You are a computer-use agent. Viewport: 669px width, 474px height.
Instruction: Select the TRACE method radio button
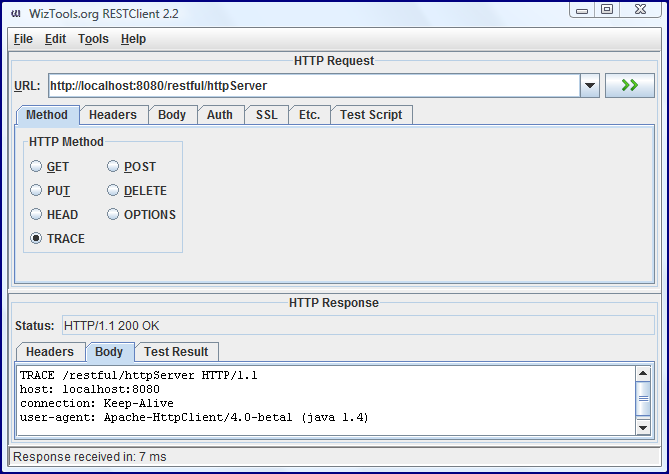(x=36, y=238)
